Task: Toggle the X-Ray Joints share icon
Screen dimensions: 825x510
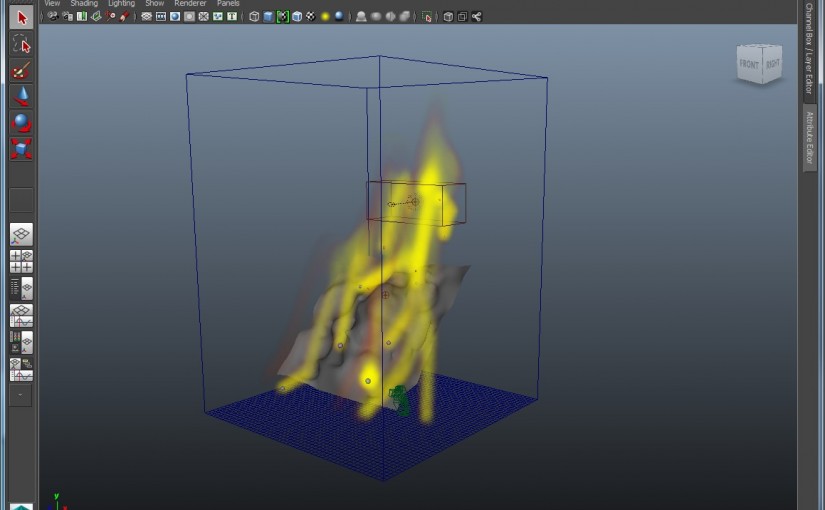Action: click(477, 16)
